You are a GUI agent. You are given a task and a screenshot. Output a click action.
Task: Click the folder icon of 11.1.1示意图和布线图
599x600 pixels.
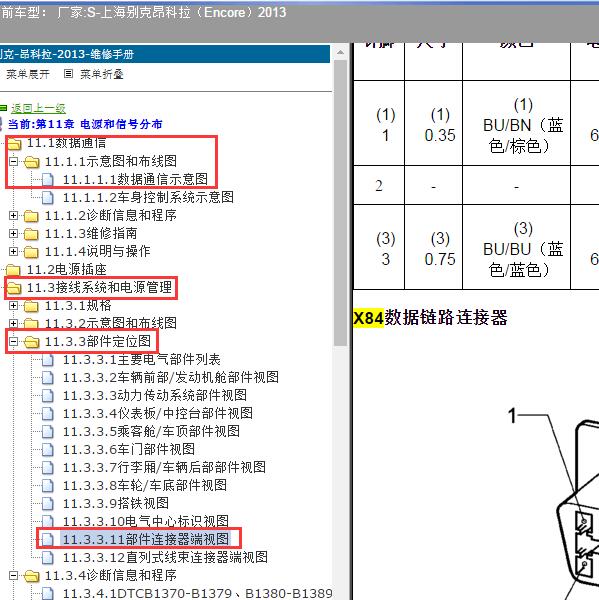[x=31, y=162]
